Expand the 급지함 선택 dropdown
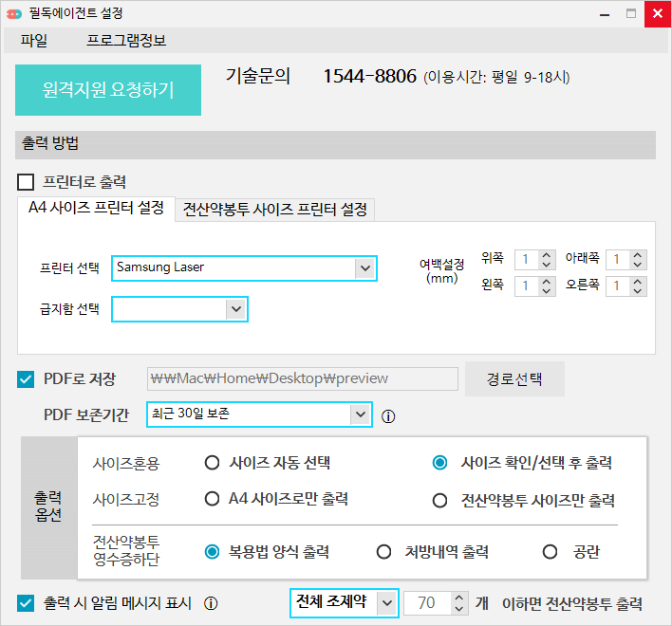Screen dimensions: 672x626 [234, 309]
